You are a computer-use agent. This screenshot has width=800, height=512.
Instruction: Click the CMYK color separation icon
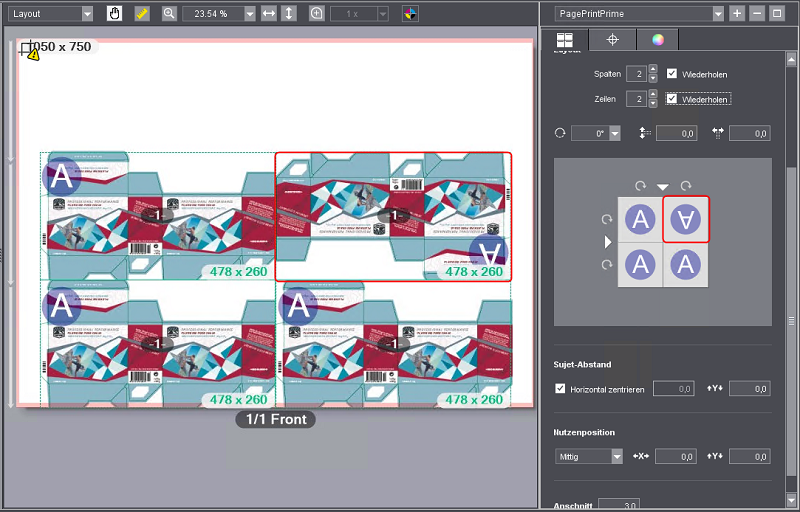point(410,14)
